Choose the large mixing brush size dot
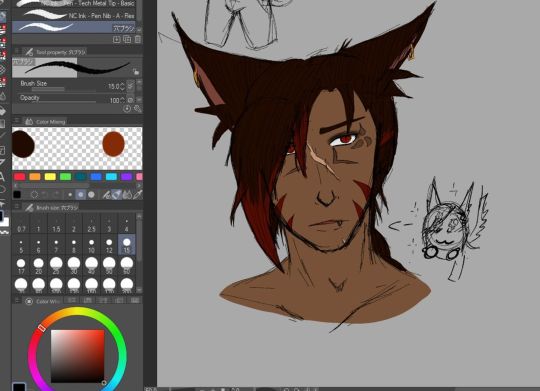 click(x=91, y=195)
